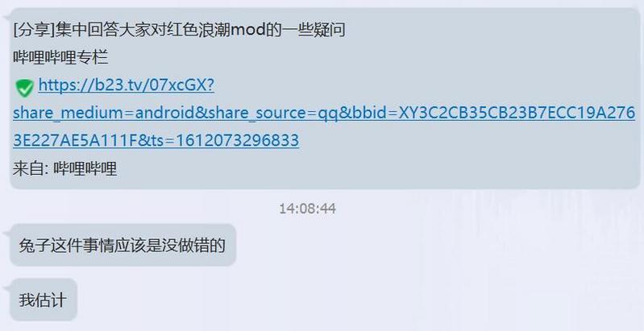Click the bbid=XY3C2CB35CB23B7ECC19A276 part of the link
The height and width of the screenshot is (331, 644).
[x=493, y=113]
